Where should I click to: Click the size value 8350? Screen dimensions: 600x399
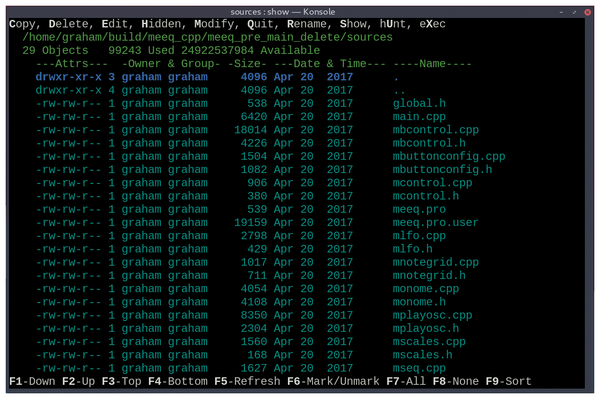click(254, 315)
